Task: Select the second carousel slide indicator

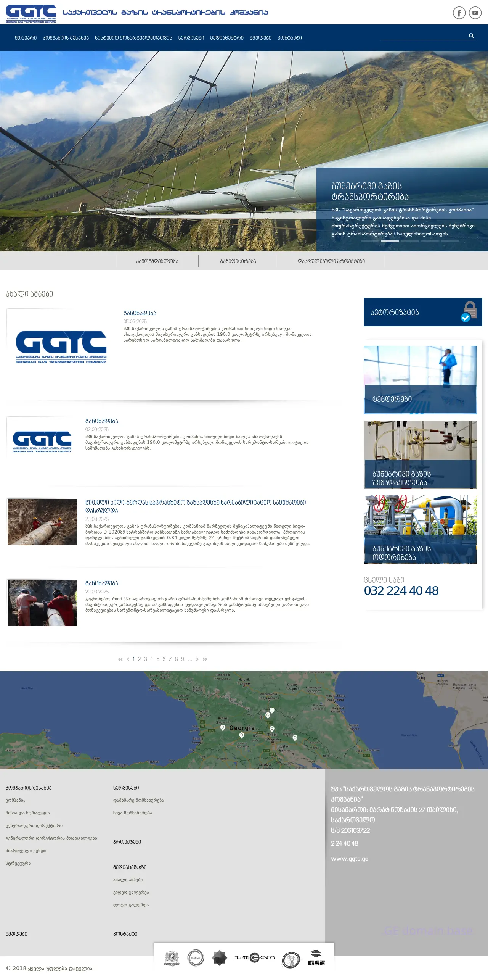Action: [x=390, y=241]
